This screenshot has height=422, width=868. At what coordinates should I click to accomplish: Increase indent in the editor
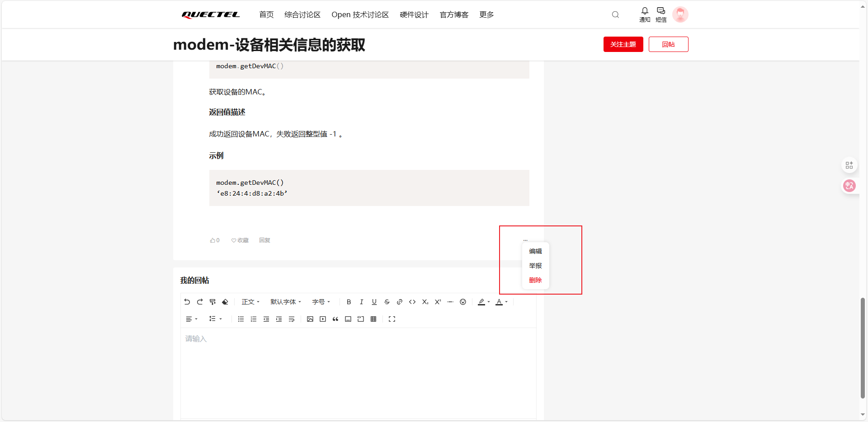(x=279, y=319)
